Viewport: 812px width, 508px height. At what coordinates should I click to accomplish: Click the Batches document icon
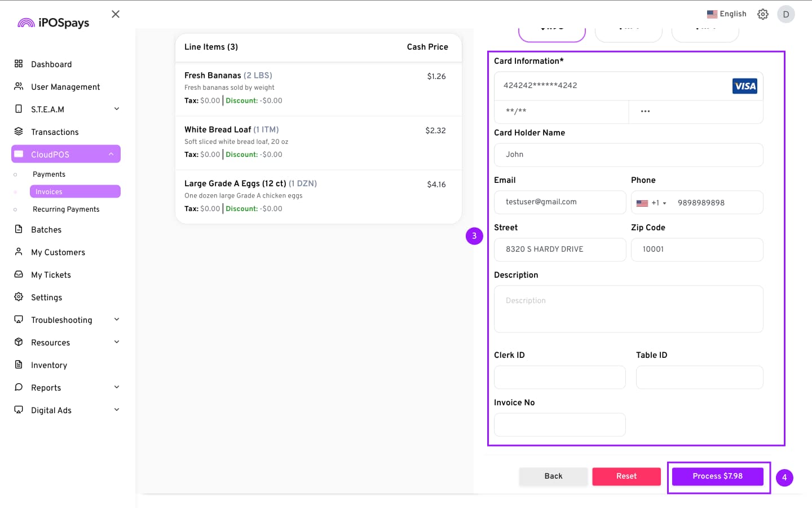[19, 229]
